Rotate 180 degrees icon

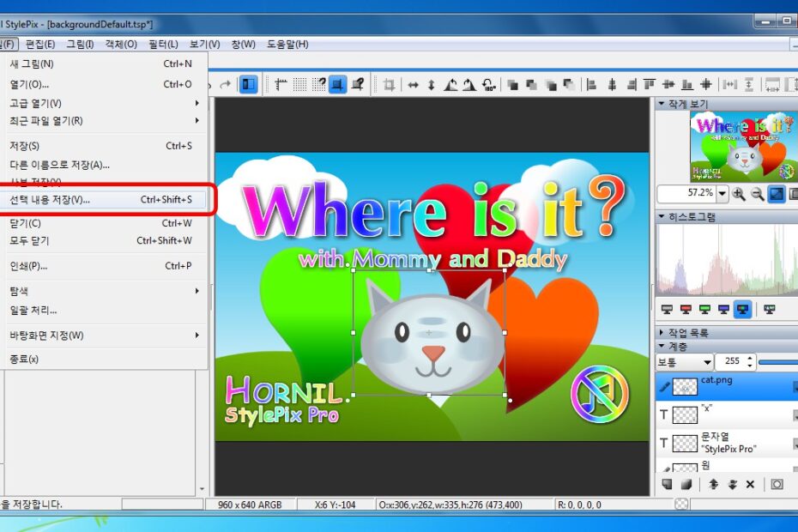click(x=488, y=84)
